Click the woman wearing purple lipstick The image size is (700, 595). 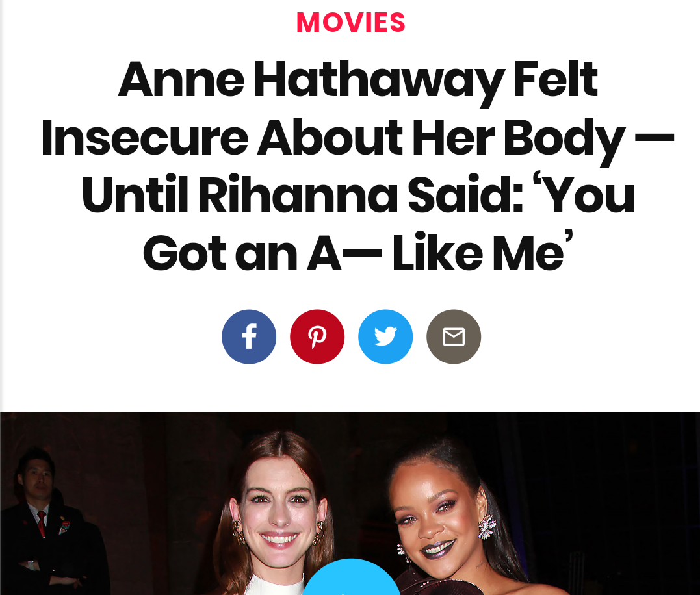pyautogui.click(x=451, y=518)
